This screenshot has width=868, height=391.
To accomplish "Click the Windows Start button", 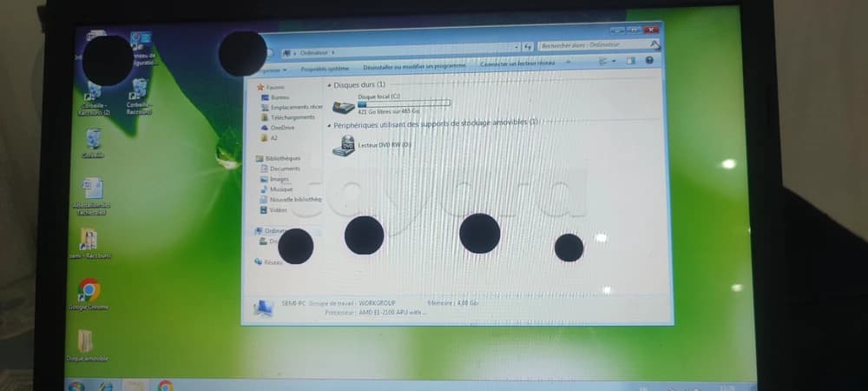I will click(76, 386).
